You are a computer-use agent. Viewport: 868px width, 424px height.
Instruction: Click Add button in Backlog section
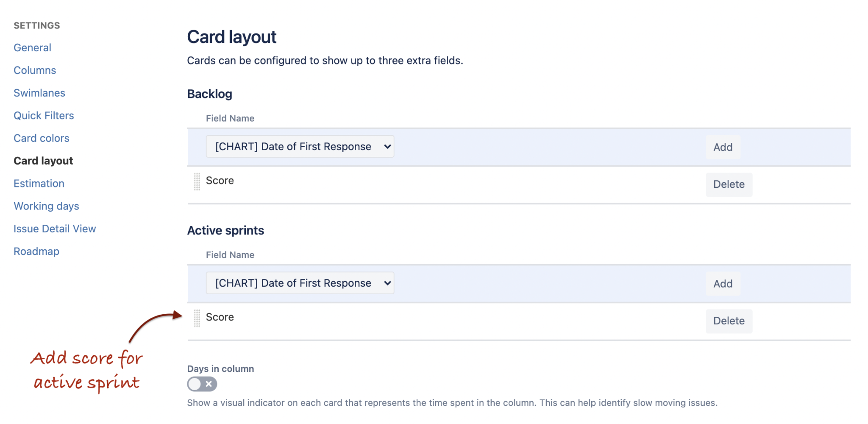point(723,147)
